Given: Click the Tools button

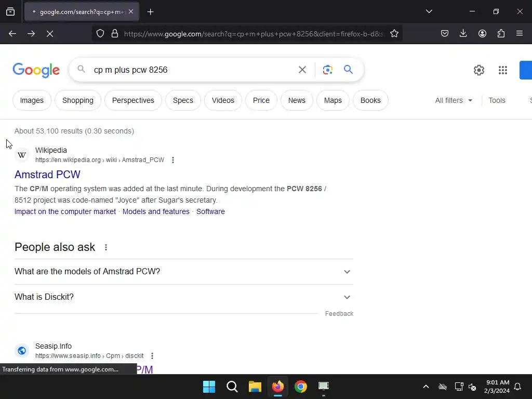Looking at the screenshot, I should click(x=497, y=100).
